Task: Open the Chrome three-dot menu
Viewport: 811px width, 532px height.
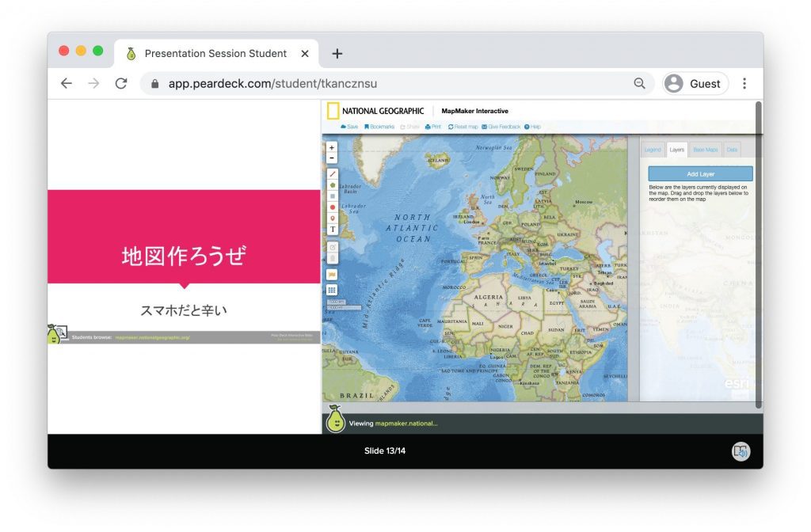Action: click(744, 83)
